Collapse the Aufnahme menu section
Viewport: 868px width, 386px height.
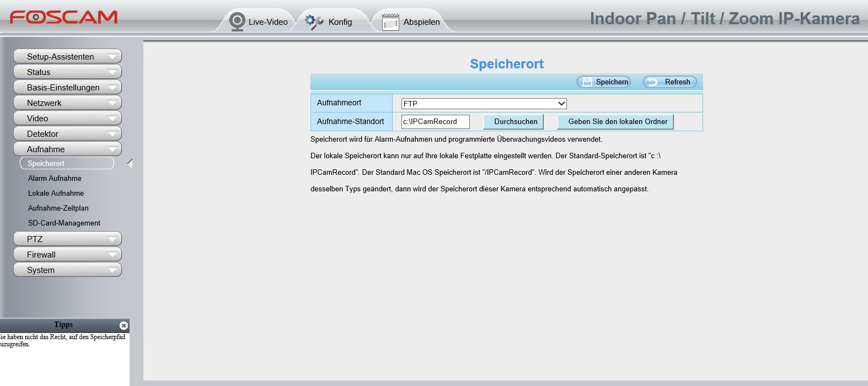coord(67,149)
